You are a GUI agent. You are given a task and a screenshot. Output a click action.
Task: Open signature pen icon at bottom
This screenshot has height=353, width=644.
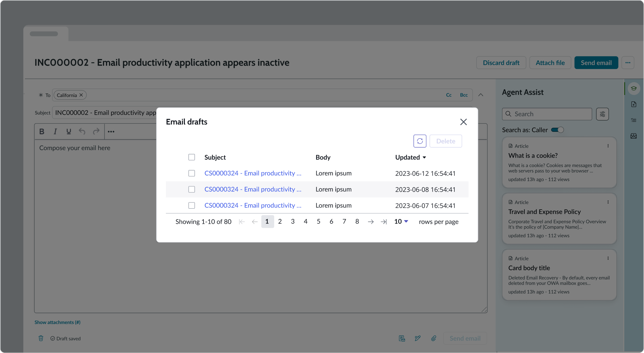[418, 338]
